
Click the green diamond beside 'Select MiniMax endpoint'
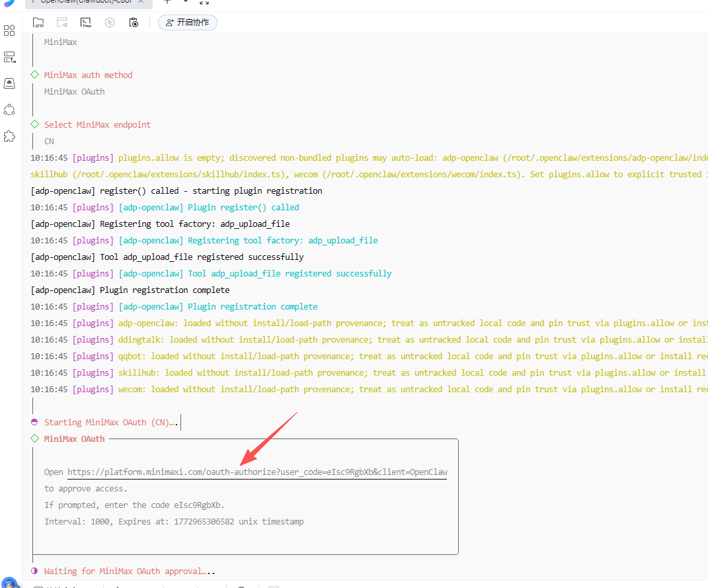coord(35,124)
